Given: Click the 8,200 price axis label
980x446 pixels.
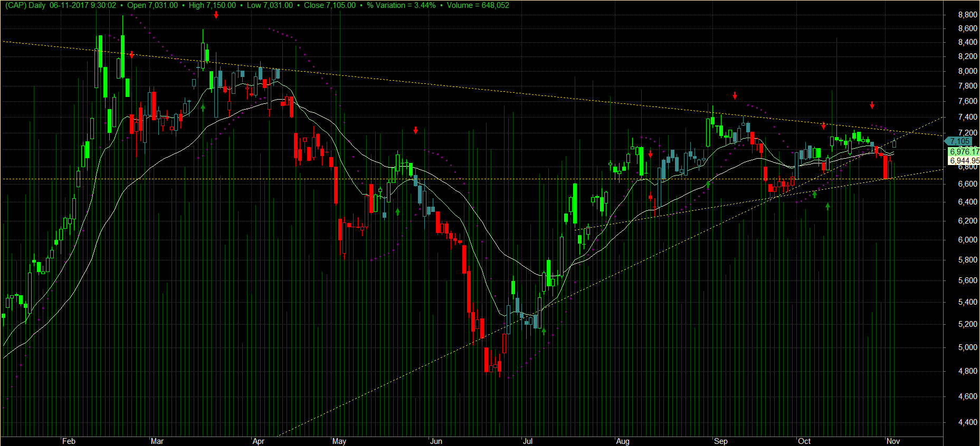Looking at the screenshot, I should click(967, 56).
